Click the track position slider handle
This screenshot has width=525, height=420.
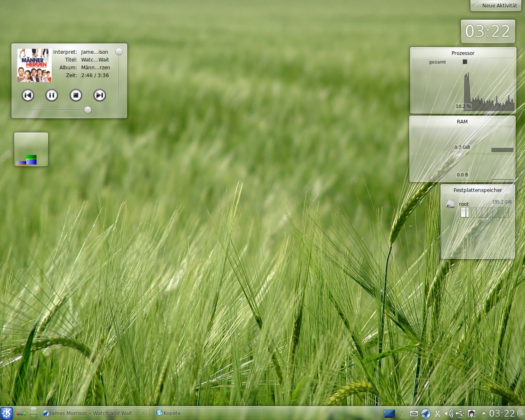88,110
